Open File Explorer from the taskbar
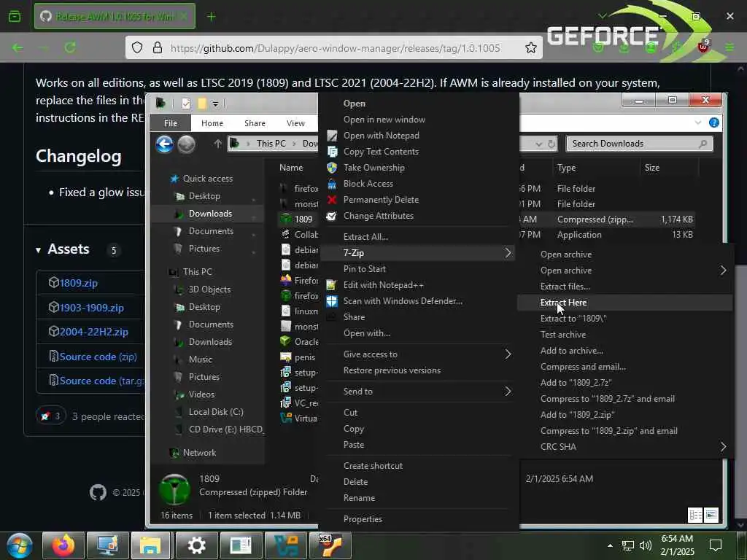 pyautogui.click(x=150, y=545)
